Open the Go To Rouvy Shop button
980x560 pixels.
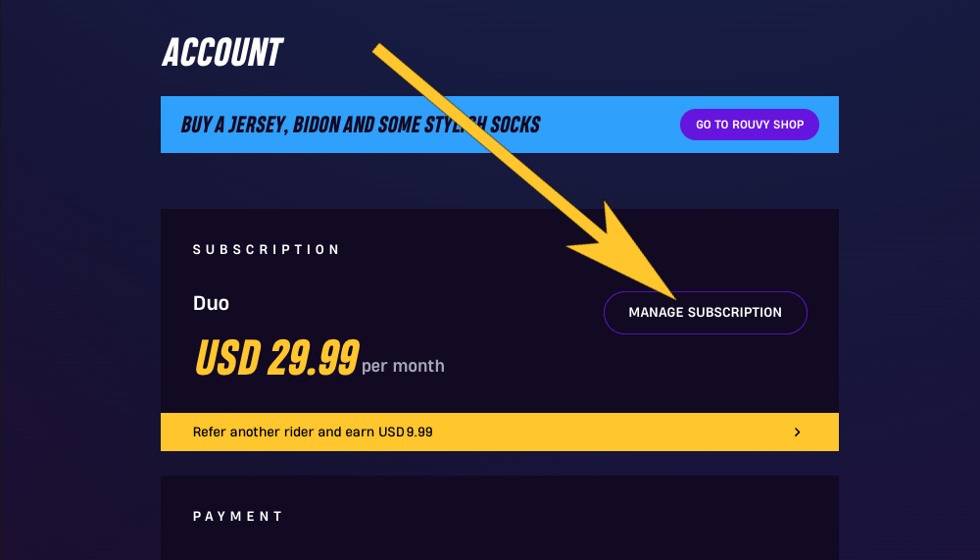click(x=750, y=125)
